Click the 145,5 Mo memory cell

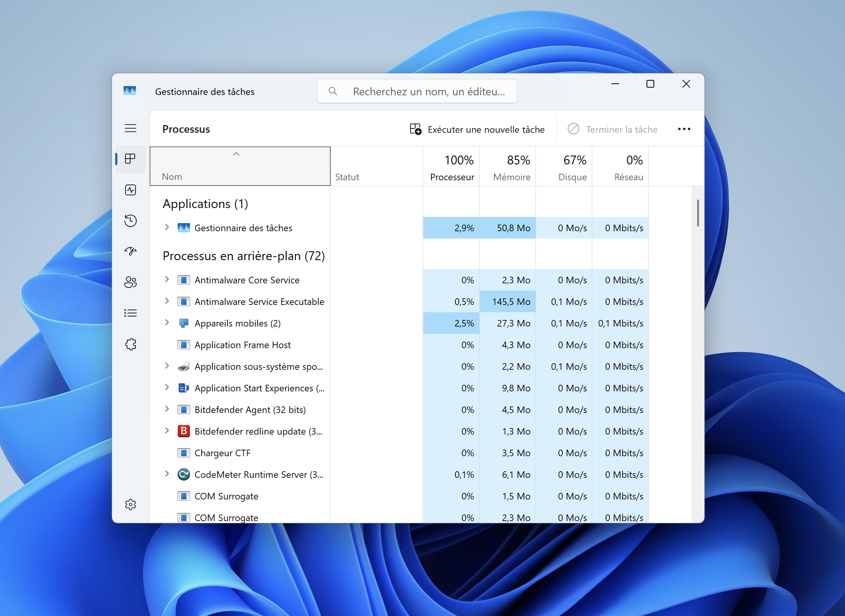[x=507, y=301]
